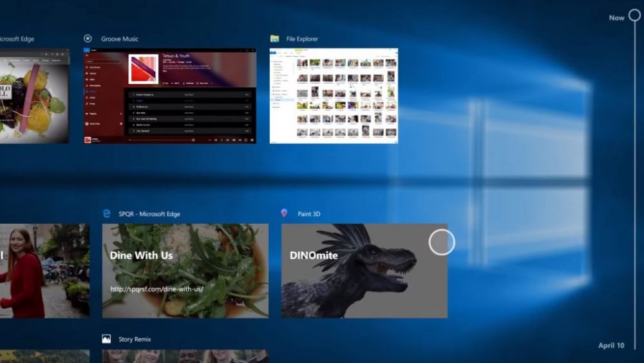This screenshot has height=363, width=644.
Task: Click the album cover art in Groove Music
Action: click(144, 68)
